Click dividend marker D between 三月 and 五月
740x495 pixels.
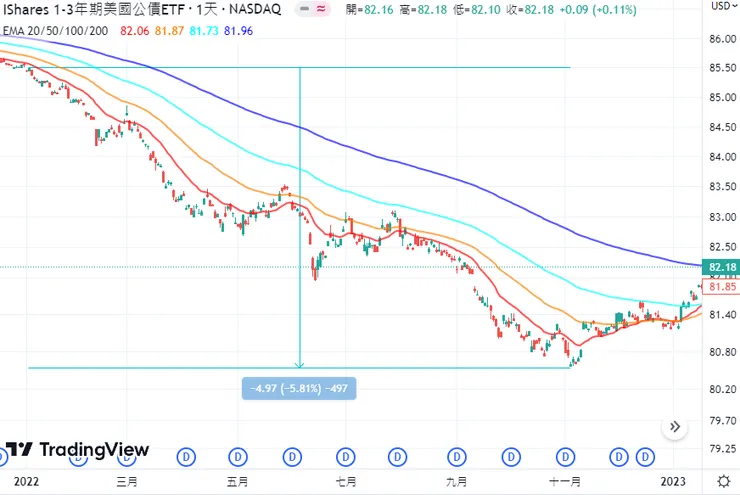(x=186, y=457)
